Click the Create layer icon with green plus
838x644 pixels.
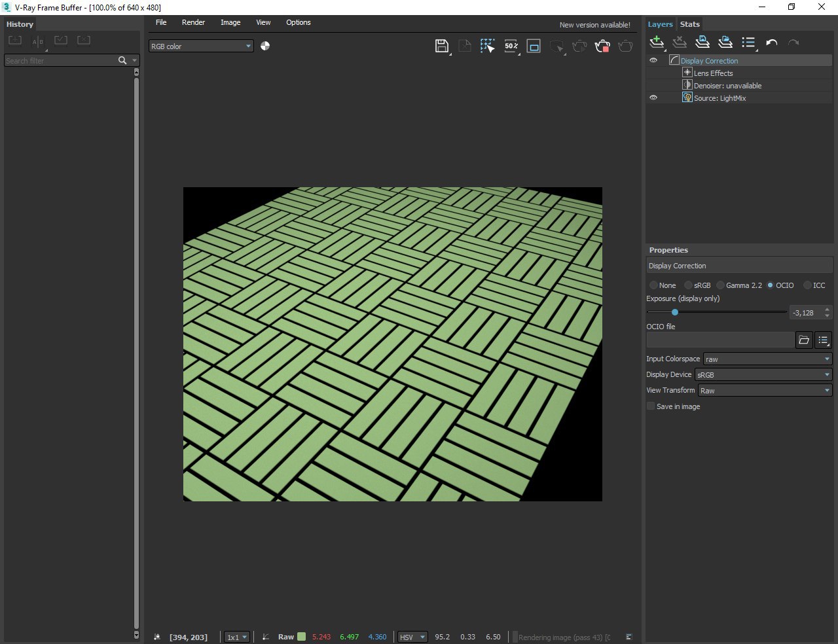pyautogui.click(x=657, y=43)
